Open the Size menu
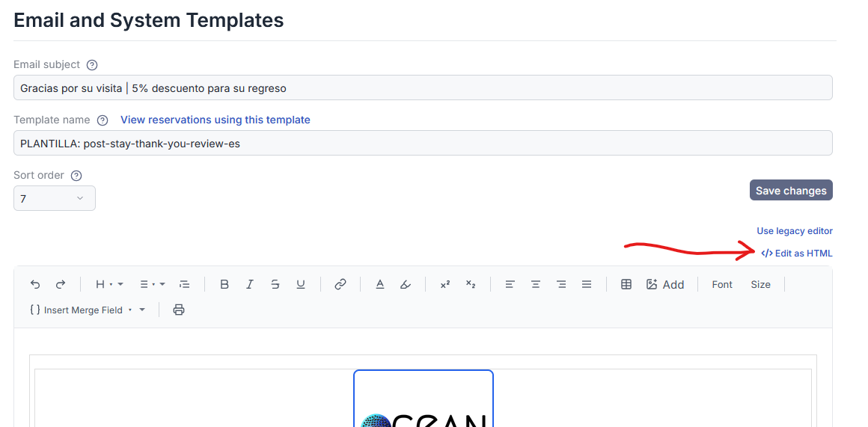 coord(760,284)
